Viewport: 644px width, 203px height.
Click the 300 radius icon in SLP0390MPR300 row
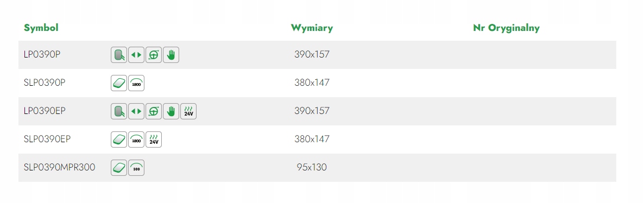click(136, 168)
